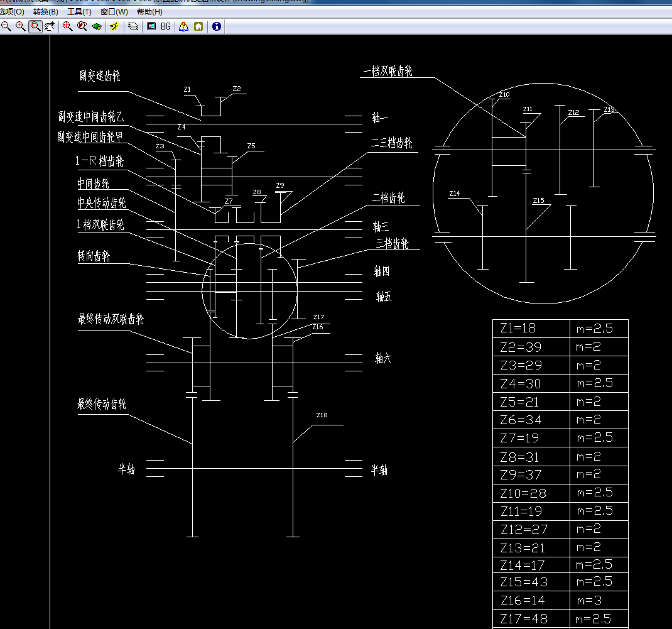
Task: Click the Z16=14 table cell
Action: pyautogui.click(x=531, y=600)
